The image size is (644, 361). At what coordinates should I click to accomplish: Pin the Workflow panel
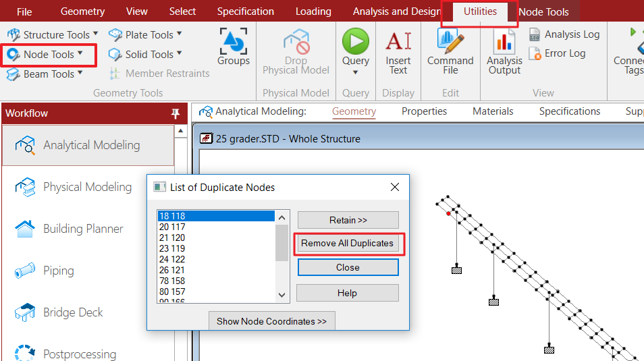[x=176, y=113]
